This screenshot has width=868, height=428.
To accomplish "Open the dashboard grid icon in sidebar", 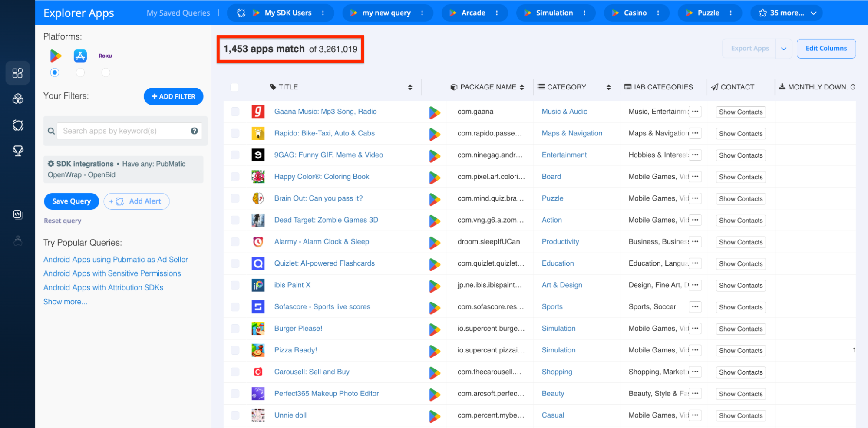I will (x=18, y=73).
